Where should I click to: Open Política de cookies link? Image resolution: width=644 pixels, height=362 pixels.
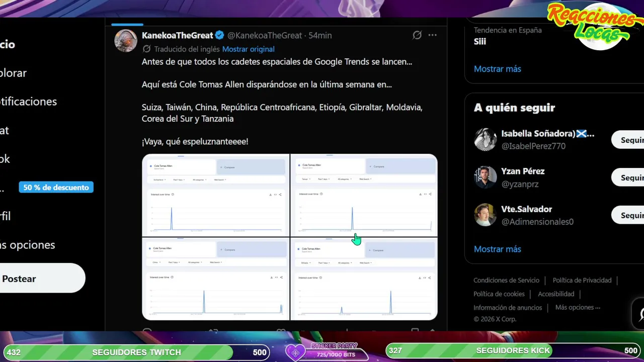point(499,294)
